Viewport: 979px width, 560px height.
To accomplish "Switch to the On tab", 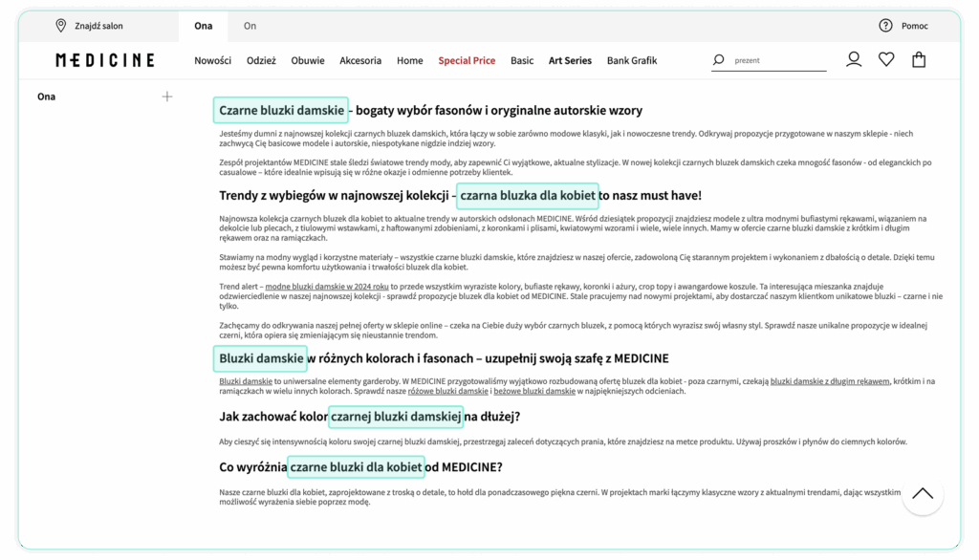I will [250, 26].
